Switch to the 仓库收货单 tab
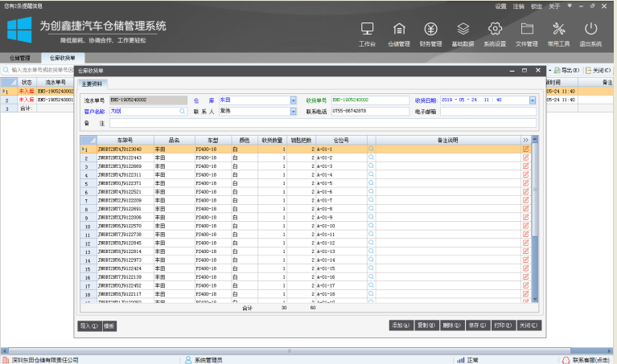Screen dimensions: 617x364 tap(62, 58)
